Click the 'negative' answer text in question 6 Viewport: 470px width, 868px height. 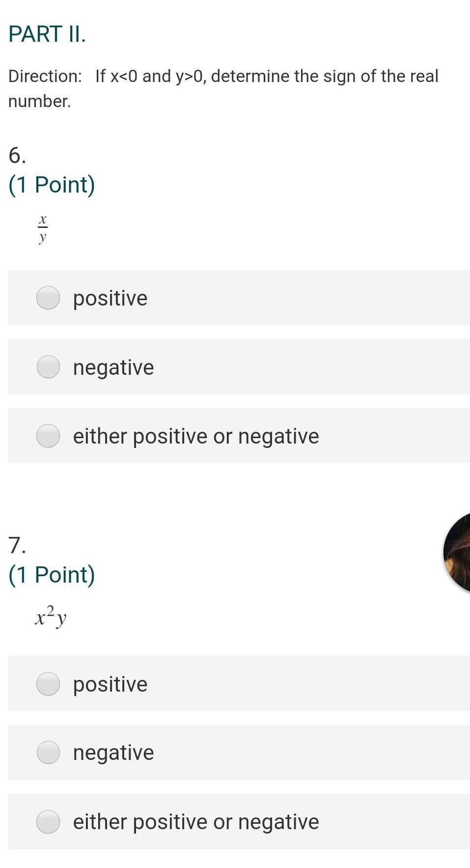click(x=113, y=367)
